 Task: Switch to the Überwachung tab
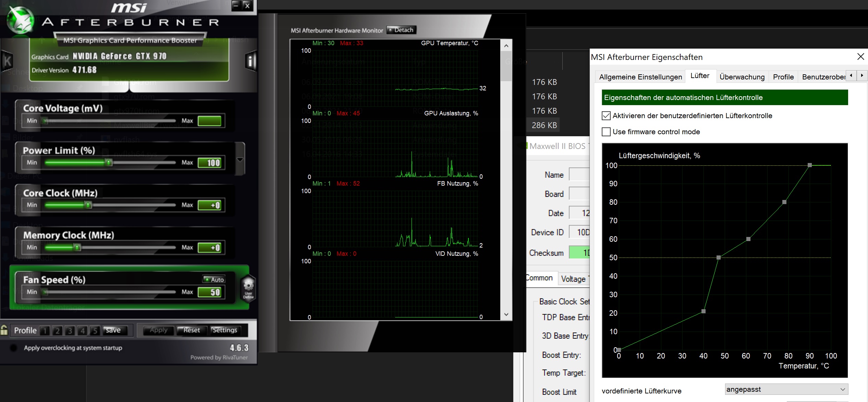click(742, 77)
